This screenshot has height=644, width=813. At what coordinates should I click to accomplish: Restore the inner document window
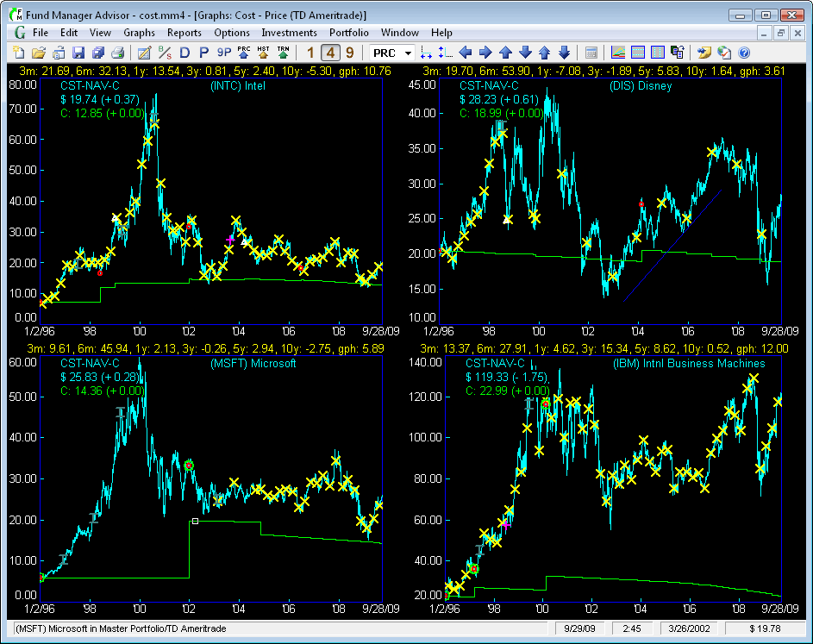coord(781,33)
